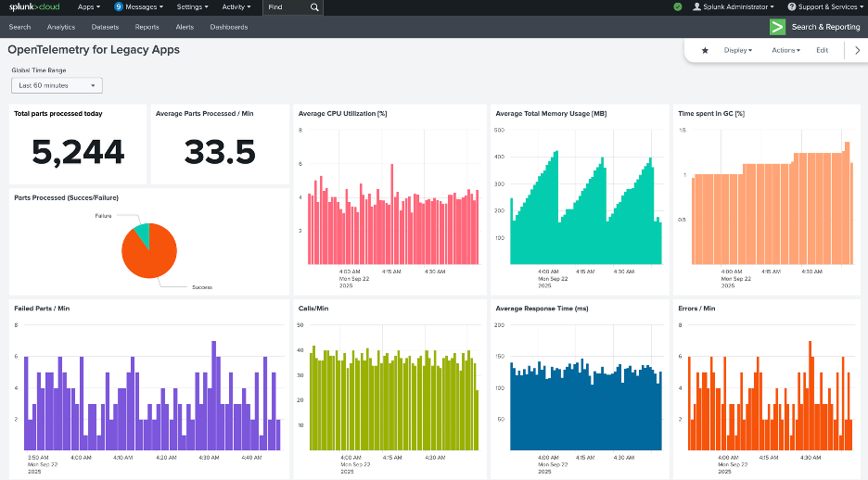Open the Display dropdown menu
The width and height of the screenshot is (868, 480).
click(x=738, y=50)
